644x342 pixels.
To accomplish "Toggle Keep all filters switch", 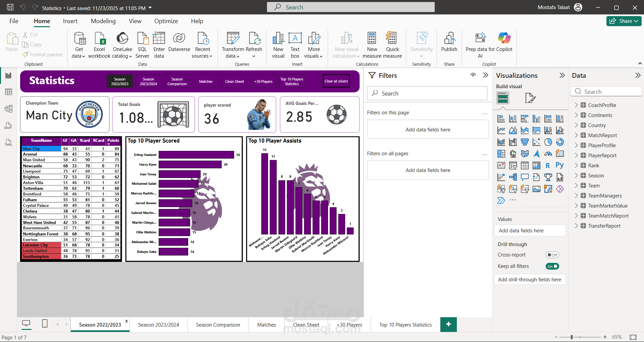I will pos(552,266).
